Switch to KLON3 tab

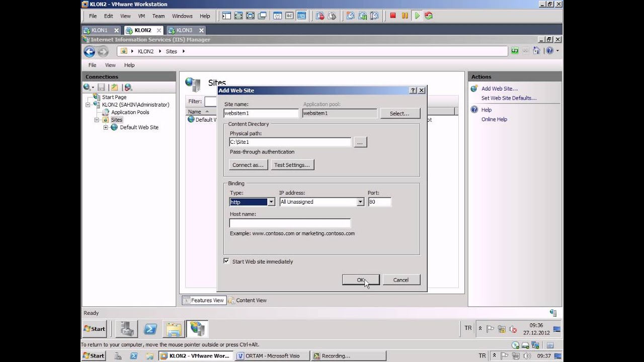186,30
